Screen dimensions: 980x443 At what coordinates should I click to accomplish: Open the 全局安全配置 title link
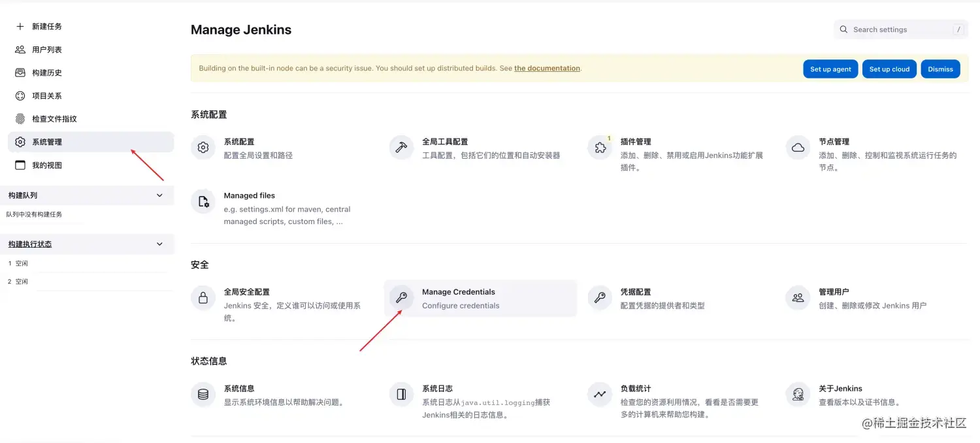point(247,292)
